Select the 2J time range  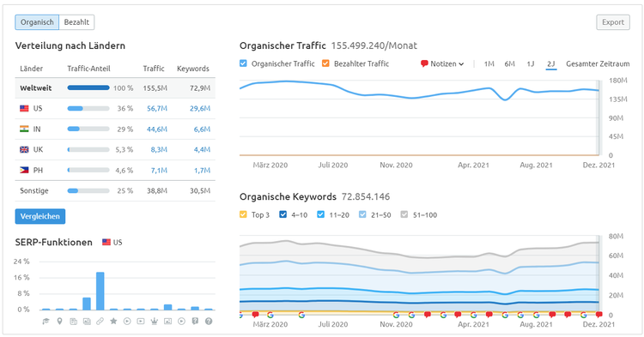[551, 64]
